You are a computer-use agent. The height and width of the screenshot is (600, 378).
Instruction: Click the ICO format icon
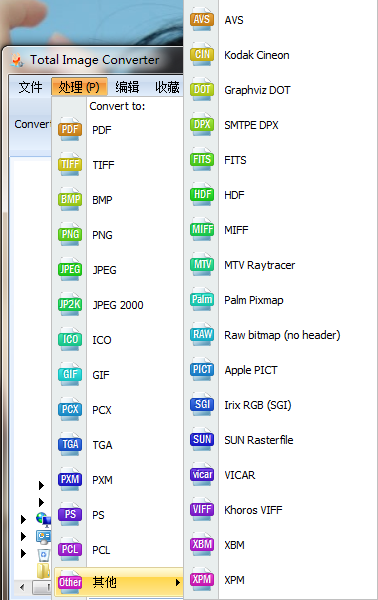70,339
